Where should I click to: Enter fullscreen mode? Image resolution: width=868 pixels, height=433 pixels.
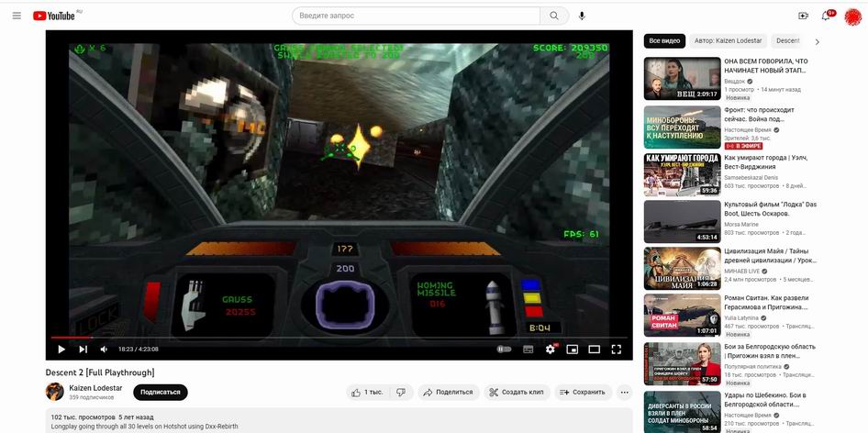coord(616,350)
